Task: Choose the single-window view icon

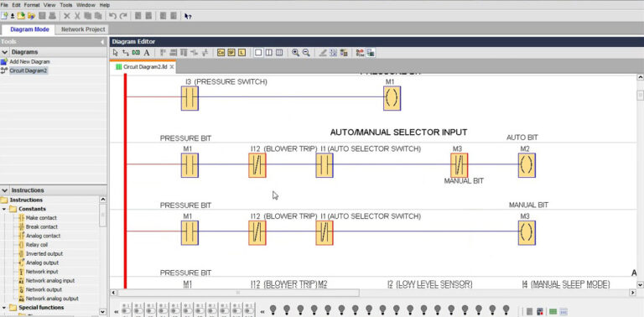Action: (258, 53)
